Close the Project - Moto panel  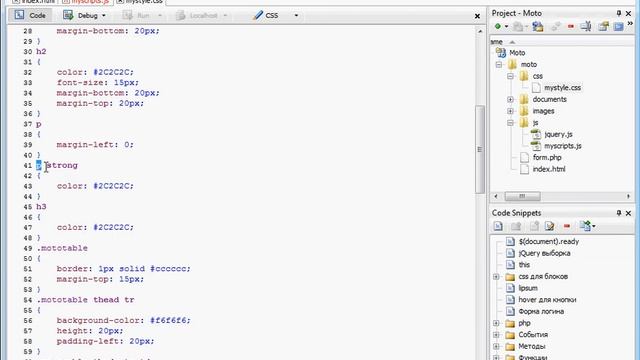point(629,13)
